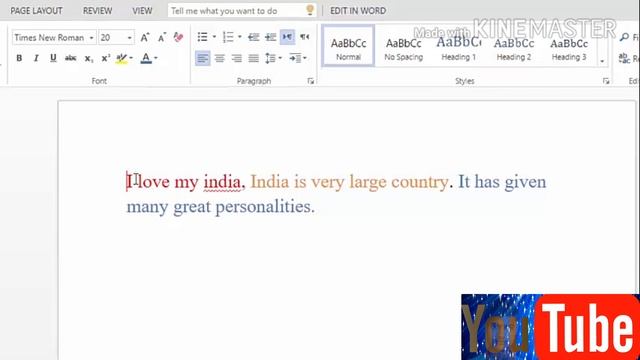Expand the styles gallery arrow
This screenshot has width=640, height=360.
pos(602,61)
